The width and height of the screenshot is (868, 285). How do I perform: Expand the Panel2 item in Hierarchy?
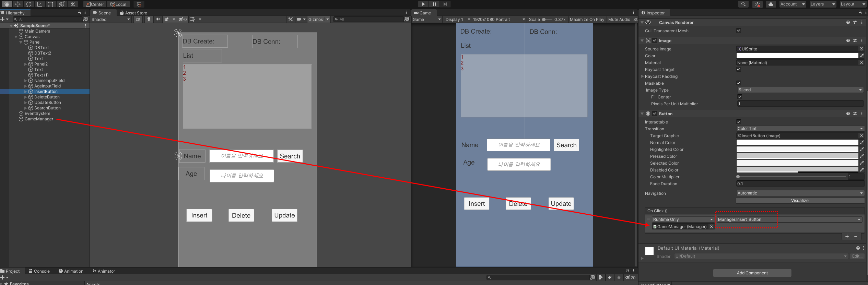click(x=26, y=64)
